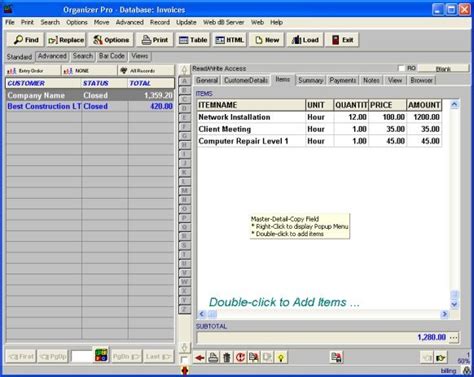
Task: Click the Network Installation item row
Action: pos(319,117)
